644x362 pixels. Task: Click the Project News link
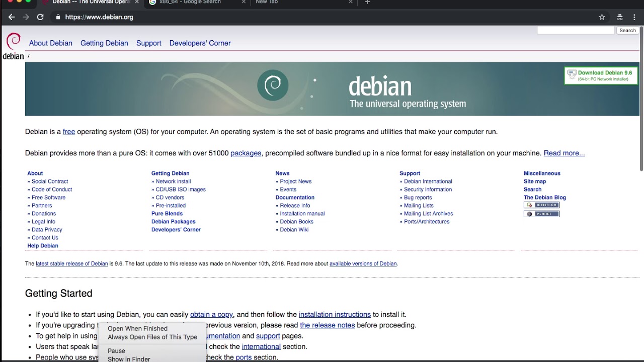[x=296, y=182]
